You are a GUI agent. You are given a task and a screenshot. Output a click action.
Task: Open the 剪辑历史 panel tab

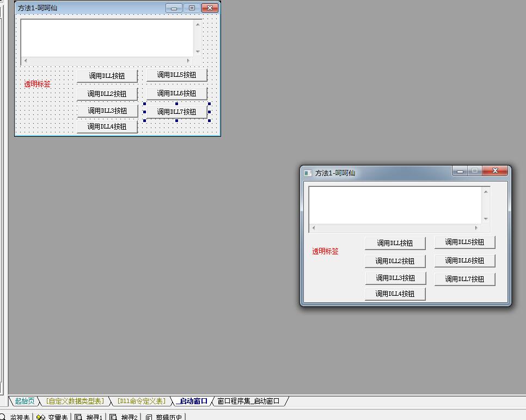tap(164, 417)
